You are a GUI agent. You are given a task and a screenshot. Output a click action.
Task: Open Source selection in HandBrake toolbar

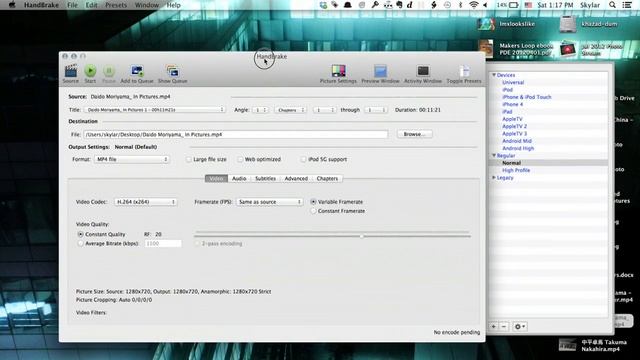(71, 74)
